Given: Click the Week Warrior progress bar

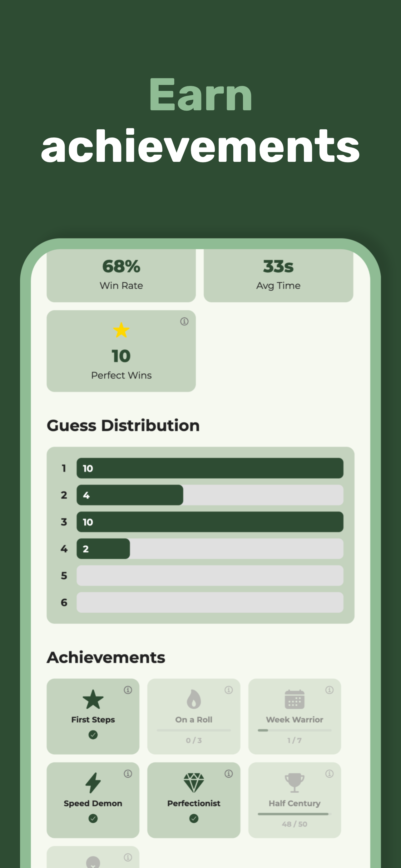Looking at the screenshot, I should pos(295,730).
